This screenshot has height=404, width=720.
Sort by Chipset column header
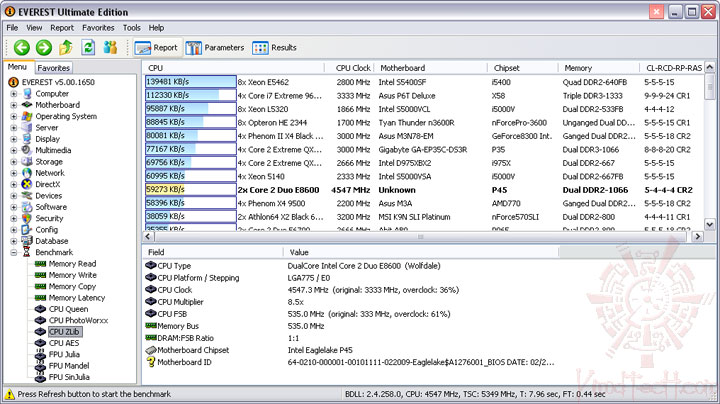coord(523,68)
